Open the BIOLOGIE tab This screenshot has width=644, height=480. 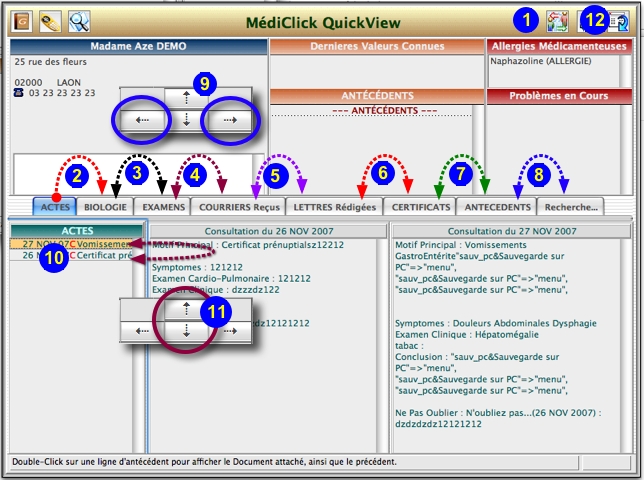[105, 207]
